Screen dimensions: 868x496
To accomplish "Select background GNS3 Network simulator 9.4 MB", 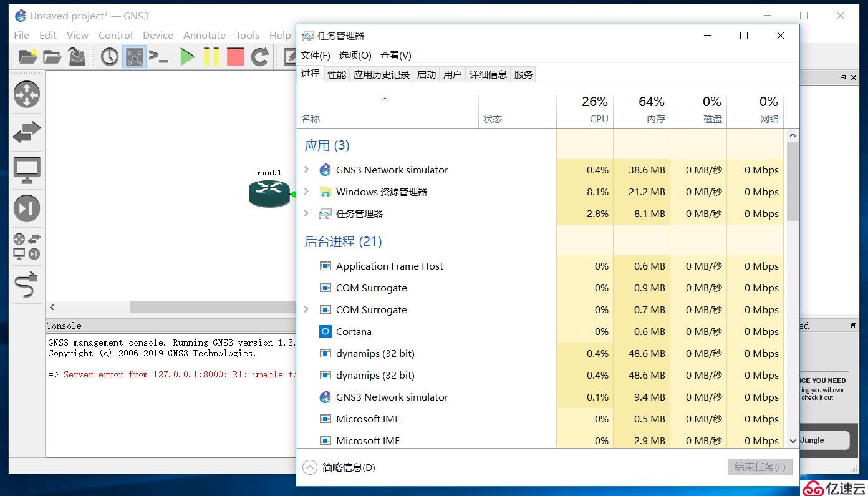I will coord(540,397).
